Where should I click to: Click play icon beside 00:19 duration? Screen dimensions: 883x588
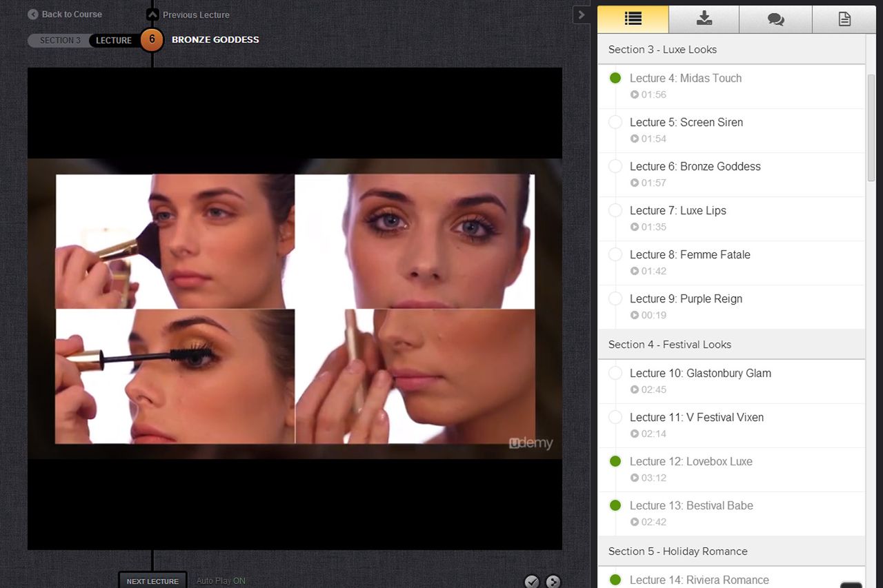coord(635,315)
